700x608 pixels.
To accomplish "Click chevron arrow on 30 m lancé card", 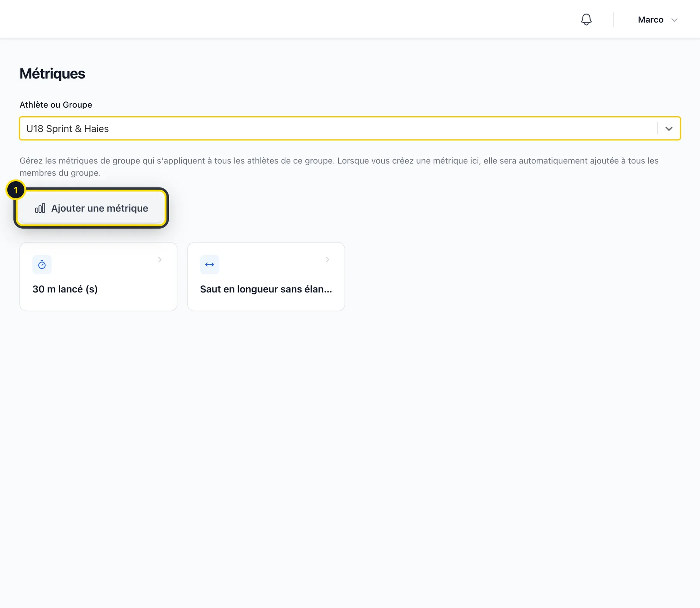I will tap(159, 259).
